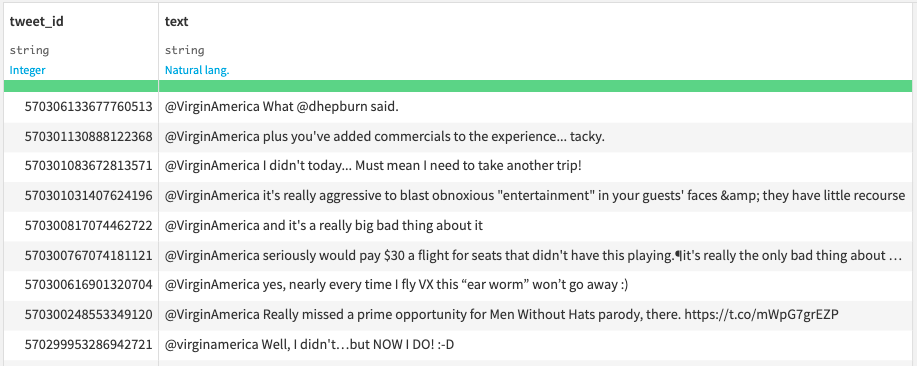
Task: Select the text cell 'What @dhepburn said.'
Action: pos(535,108)
